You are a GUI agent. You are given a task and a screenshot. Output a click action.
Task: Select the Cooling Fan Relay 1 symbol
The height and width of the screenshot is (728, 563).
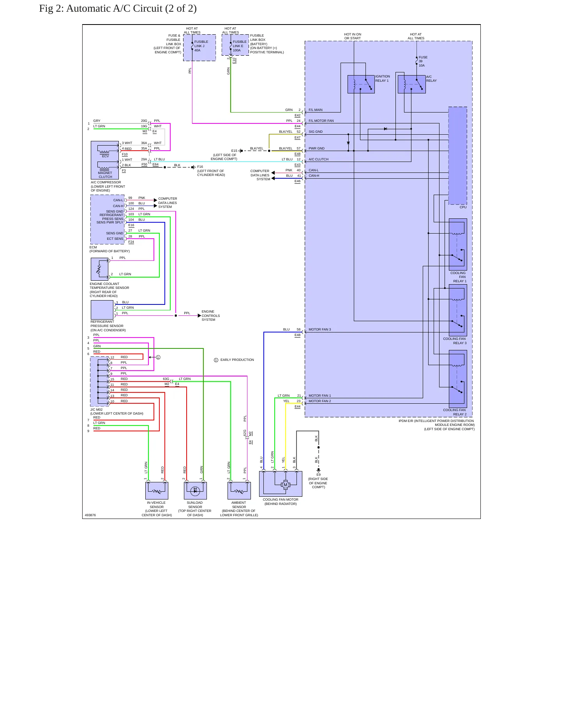coord(458,244)
